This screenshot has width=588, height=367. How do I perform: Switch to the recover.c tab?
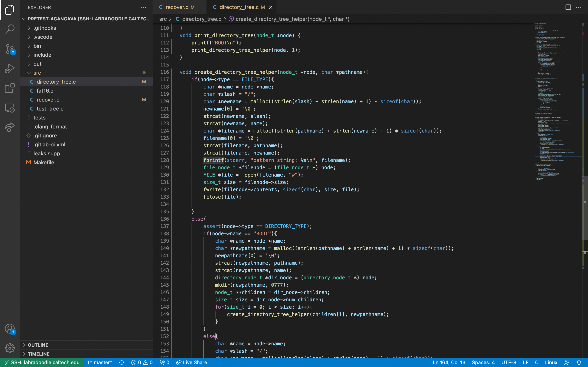point(177,7)
